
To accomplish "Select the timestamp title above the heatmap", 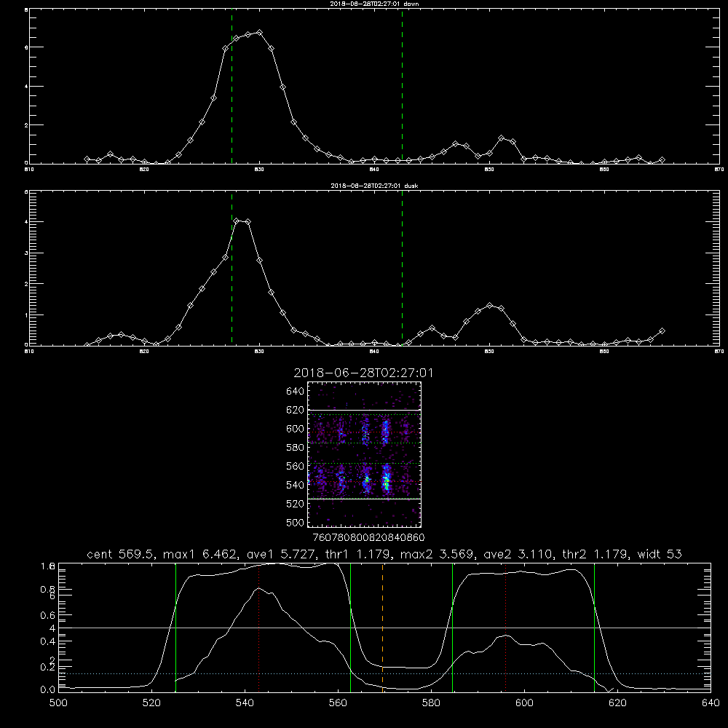I will (363, 373).
